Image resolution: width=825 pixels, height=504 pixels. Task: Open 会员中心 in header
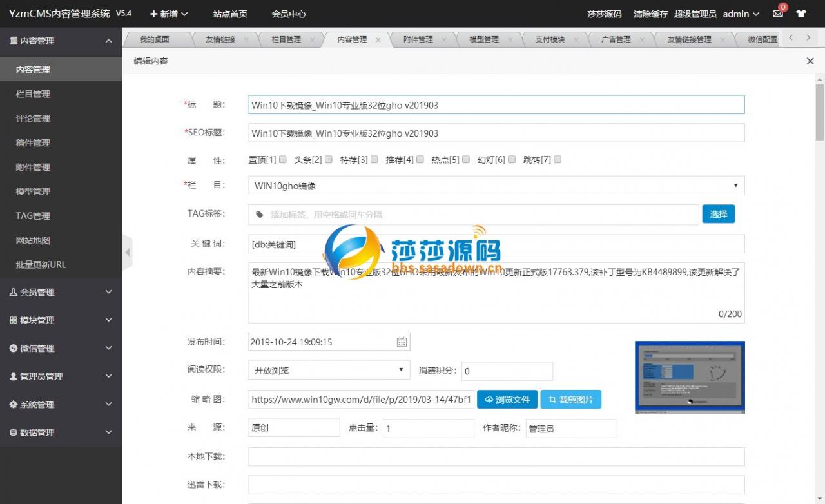coord(289,14)
